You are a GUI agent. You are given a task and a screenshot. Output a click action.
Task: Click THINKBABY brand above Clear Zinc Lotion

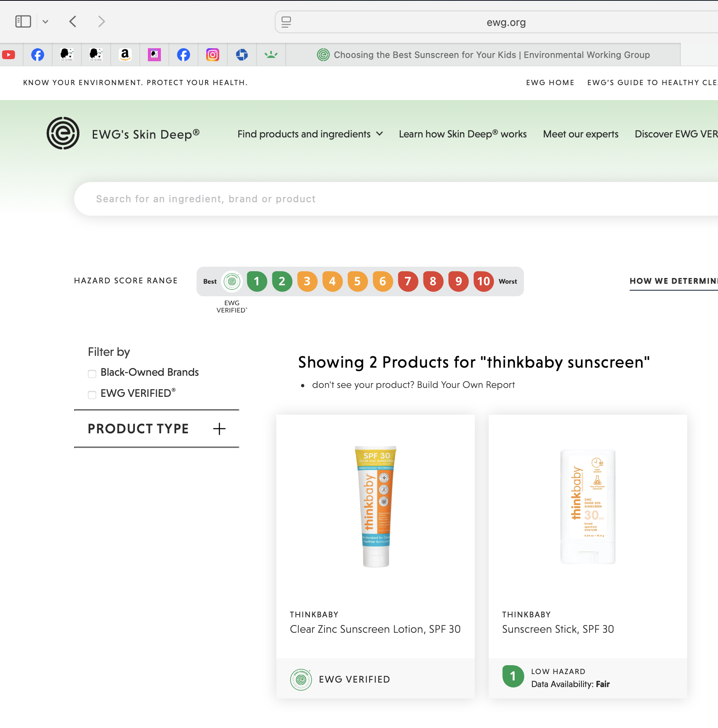click(x=314, y=615)
